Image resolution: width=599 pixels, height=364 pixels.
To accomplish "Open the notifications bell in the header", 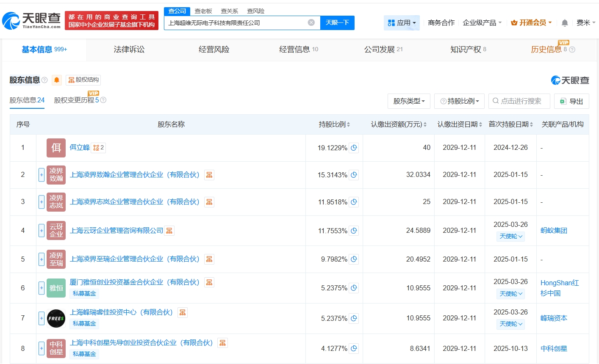I will 565,23.
